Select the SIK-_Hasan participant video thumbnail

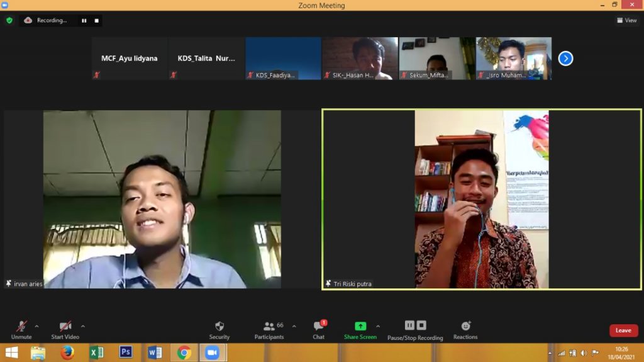[360, 58]
